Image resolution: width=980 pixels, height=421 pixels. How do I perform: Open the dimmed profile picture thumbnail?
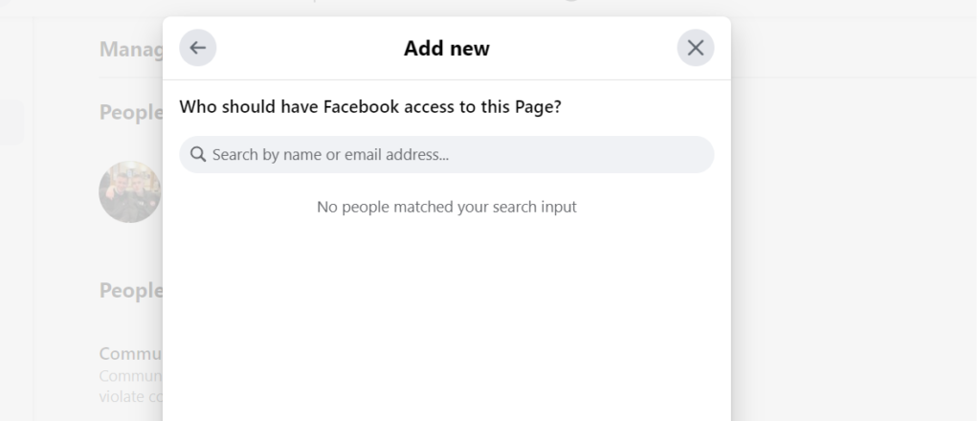tap(130, 191)
